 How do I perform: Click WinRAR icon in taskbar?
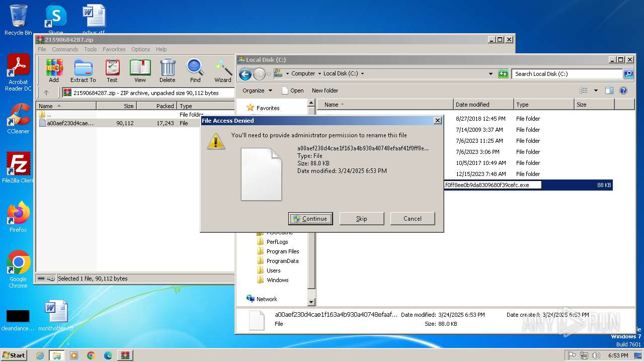coord(125,355)
